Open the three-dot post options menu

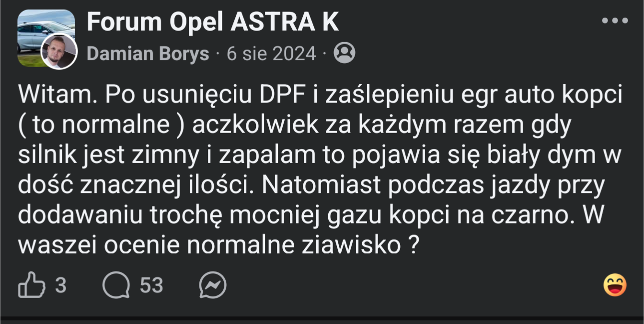tap(615, 21)
